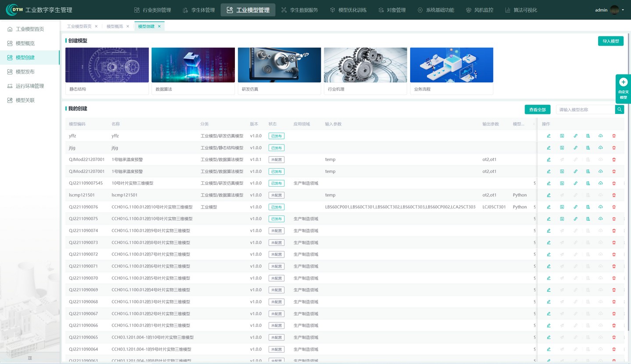The image size is (631, 364).
Task: Close the 工业模型首页 tab
Action: coord(96,26)
